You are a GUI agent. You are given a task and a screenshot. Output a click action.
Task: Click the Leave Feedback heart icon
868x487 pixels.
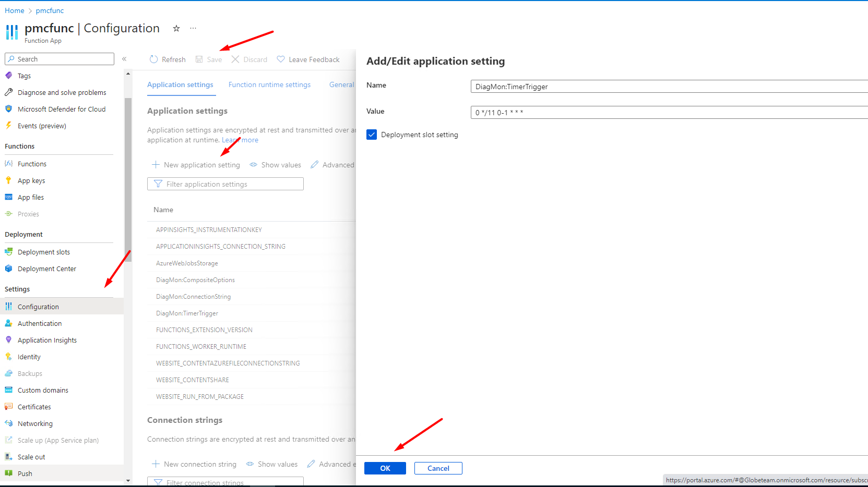click(281, 59)
